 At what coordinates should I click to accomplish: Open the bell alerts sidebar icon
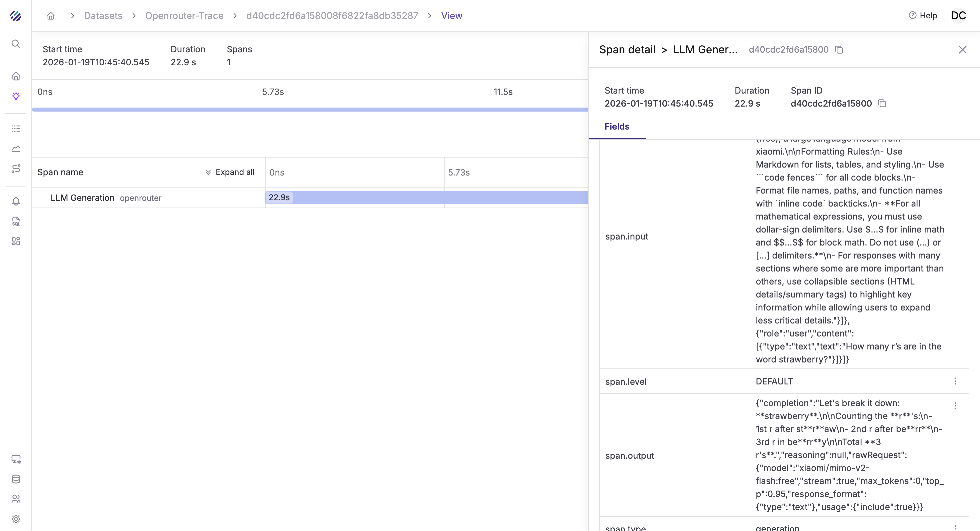16,201
